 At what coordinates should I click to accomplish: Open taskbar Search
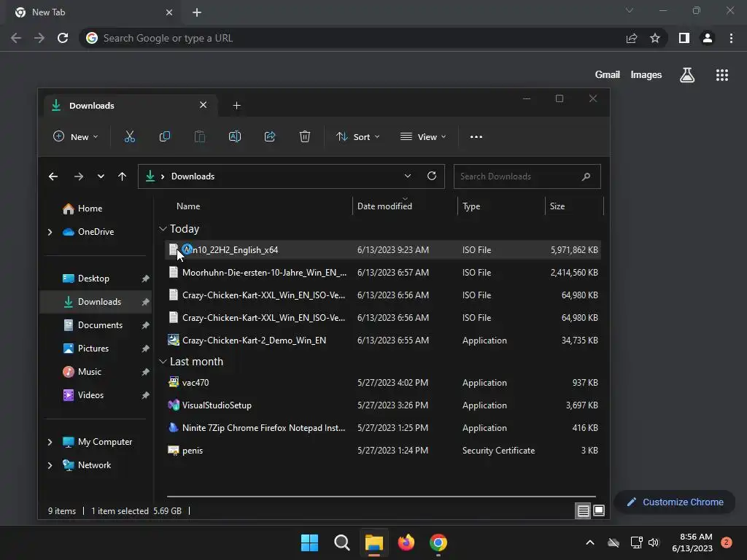pos(341,542)
